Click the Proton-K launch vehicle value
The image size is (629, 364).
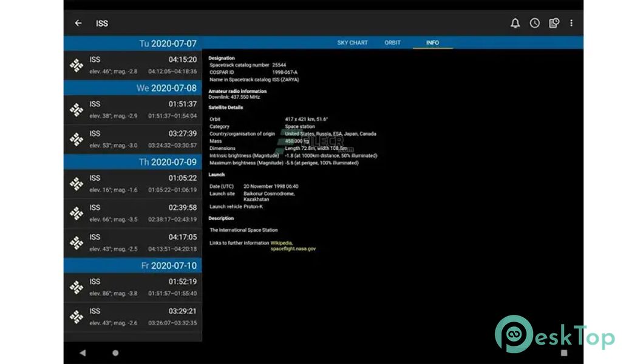253,206
